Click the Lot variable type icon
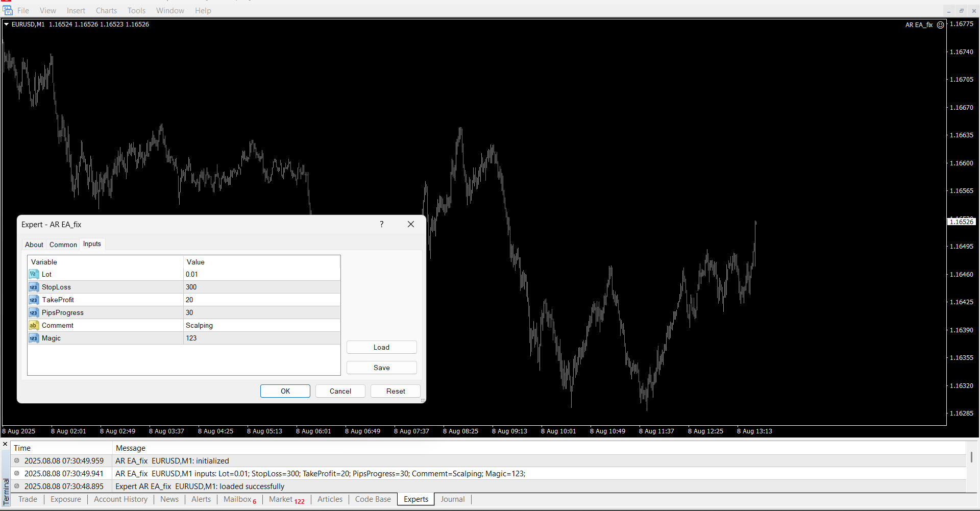Image resolution: width=980 pixels, height=511 pixels. click(x=34, y=274)
